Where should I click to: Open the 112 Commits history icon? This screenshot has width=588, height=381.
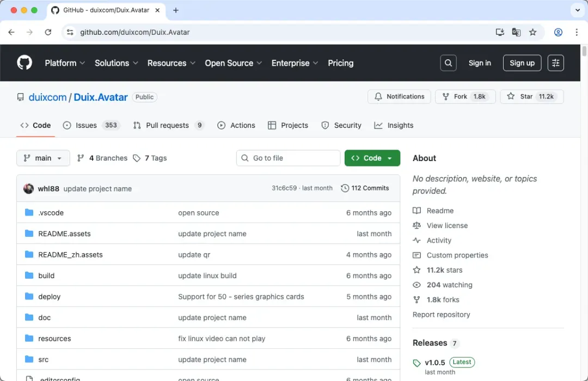click(345, 188)
